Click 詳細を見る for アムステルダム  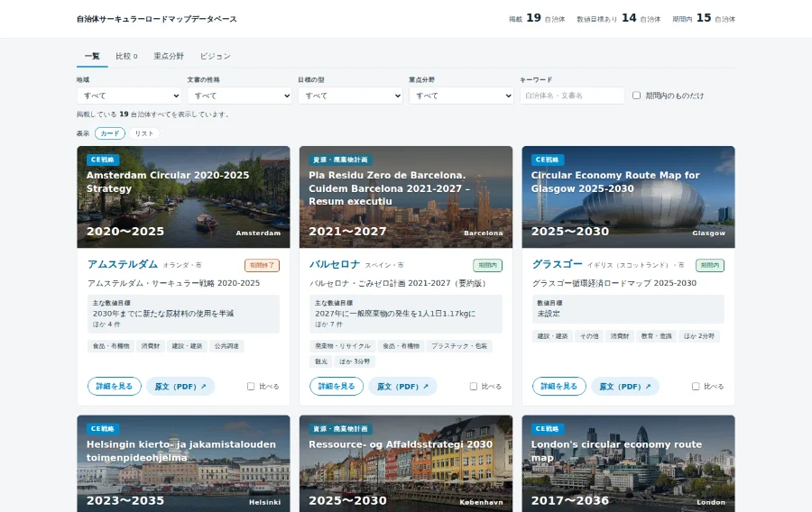[x=115, y=387]
